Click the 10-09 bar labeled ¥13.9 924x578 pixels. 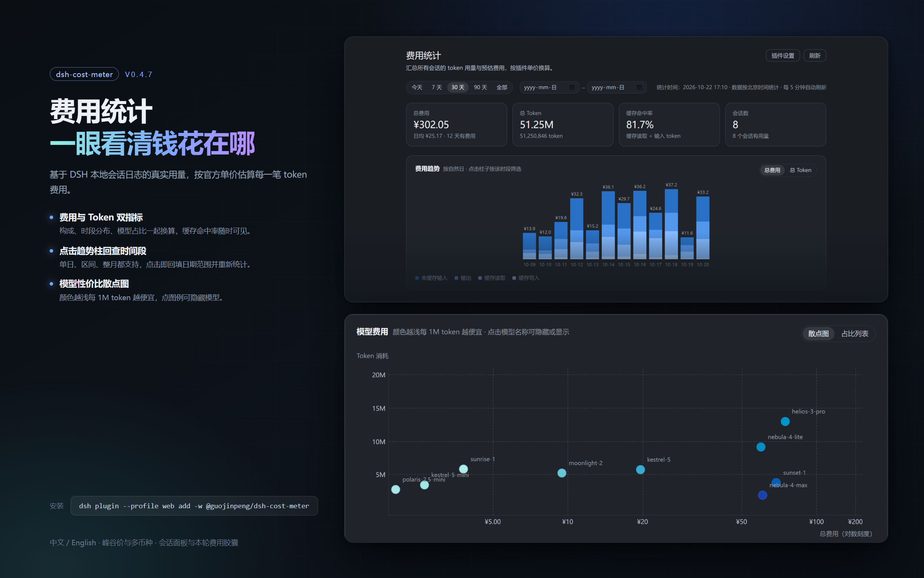point(529,246)
